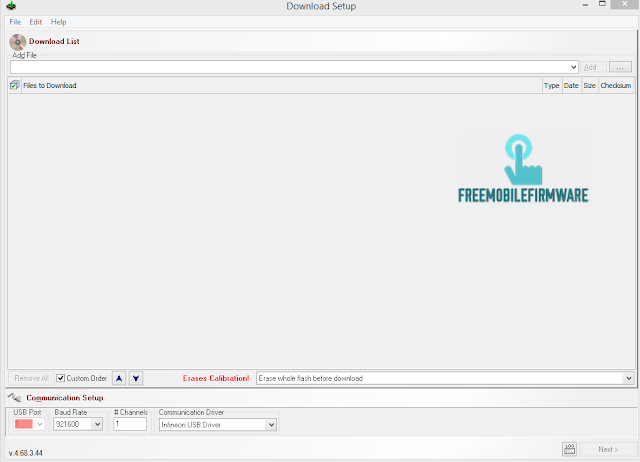This screenshot has height=462, width=640.
Task: Click the Type column header
Action: [551, 86]
